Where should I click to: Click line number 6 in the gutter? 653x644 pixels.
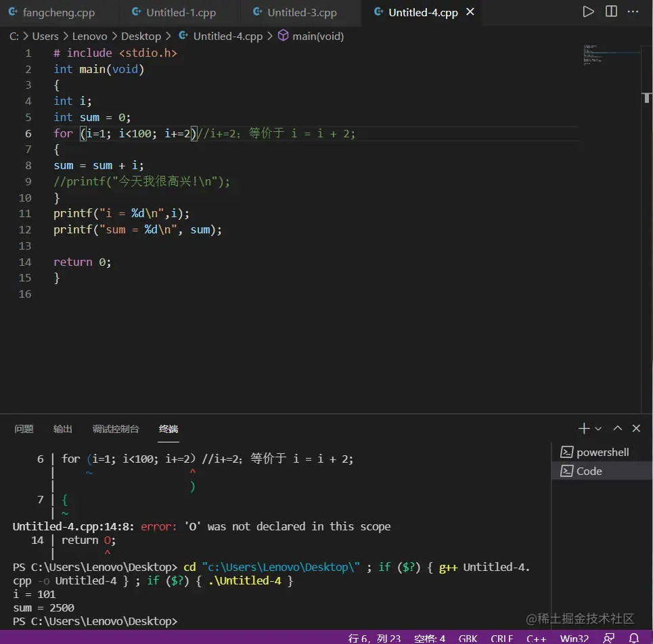point(28,134)
